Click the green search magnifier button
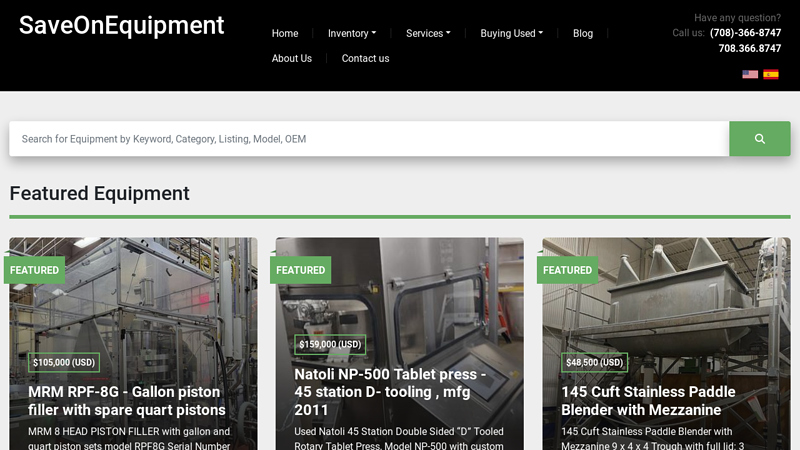The height and width of the screenshot is (450, 800). [759, 139]
